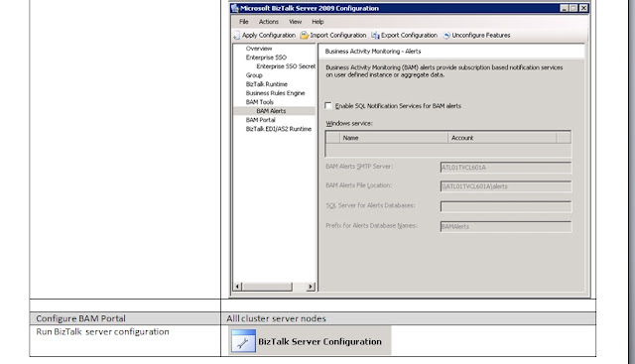Viewport: 635px width, 364px height.
Task: Select BAM Portal tree item
Action: coord(260,120)
